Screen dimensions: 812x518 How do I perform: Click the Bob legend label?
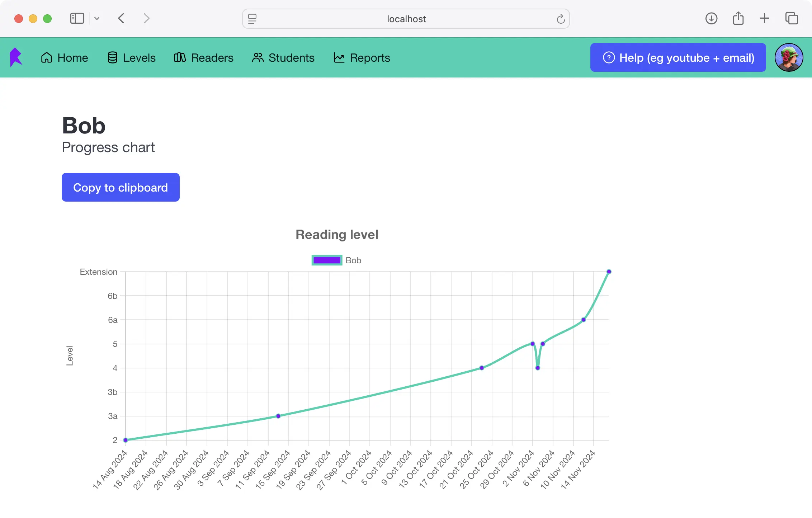353,260
